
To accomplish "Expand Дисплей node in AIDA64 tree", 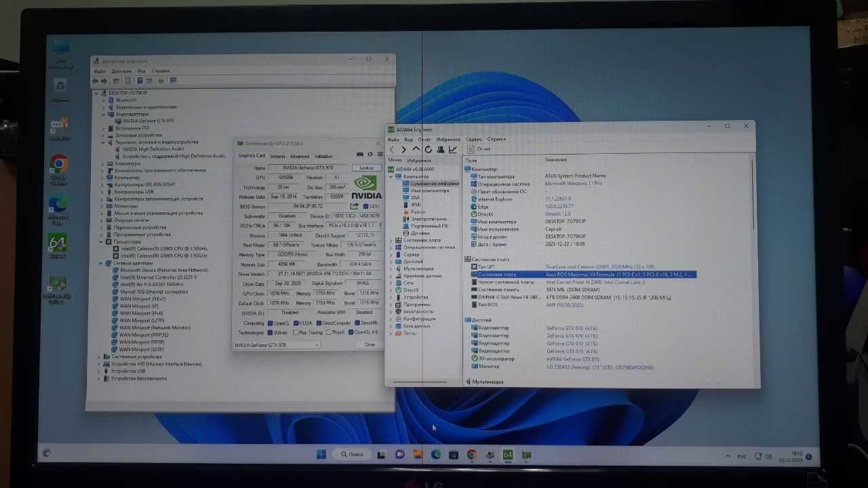I will [391, 262].
